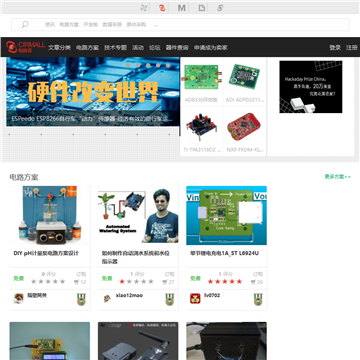Open the DIY pH meter card image
Screen dimensions: 360x360
point(50,215)
